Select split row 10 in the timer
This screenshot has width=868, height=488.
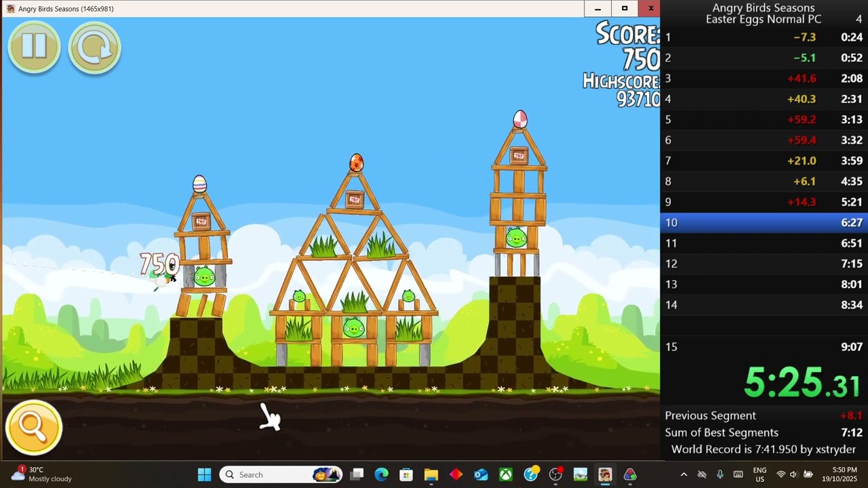pyautogui.click(x=764, y=222)
